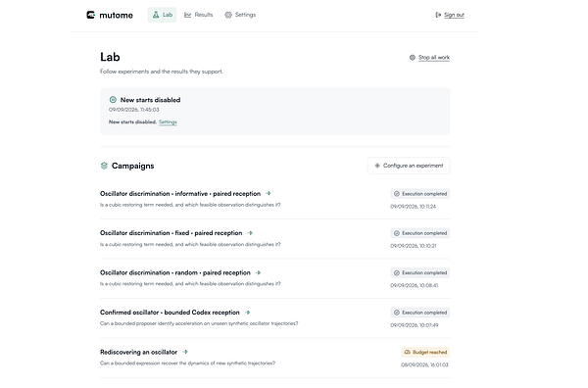Click timestamp 09/09/2026, 10:07:49
The width and height of the screenshot is (588, 388).
[415, 325]
